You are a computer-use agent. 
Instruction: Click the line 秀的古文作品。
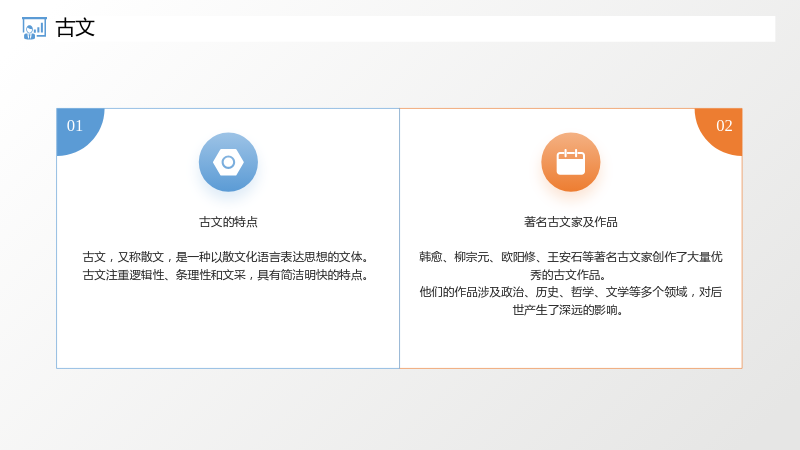pos(568,275)
